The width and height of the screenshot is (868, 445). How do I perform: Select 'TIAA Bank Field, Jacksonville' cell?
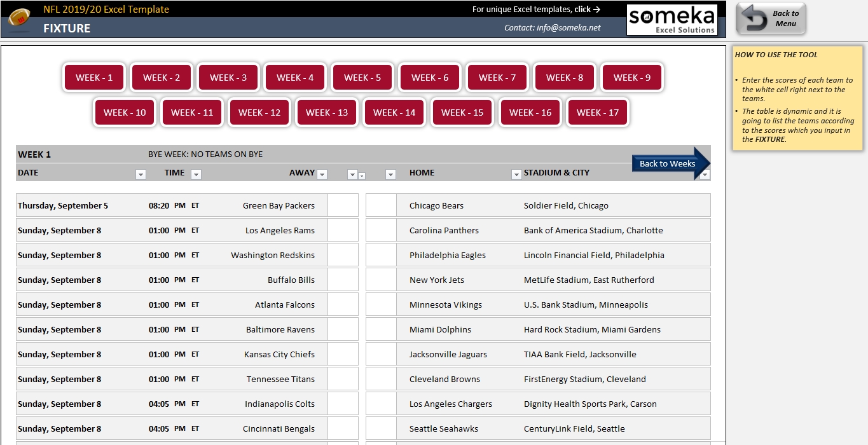[580, 354]
